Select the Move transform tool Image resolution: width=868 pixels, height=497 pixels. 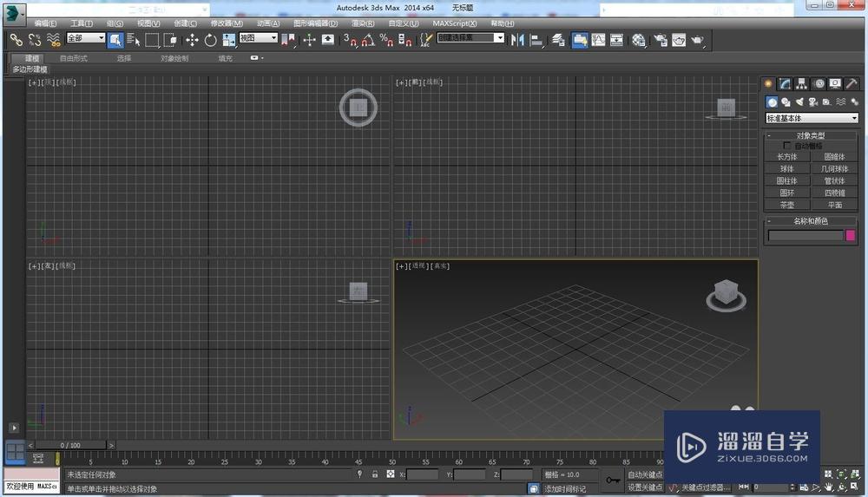coord(192,40)
